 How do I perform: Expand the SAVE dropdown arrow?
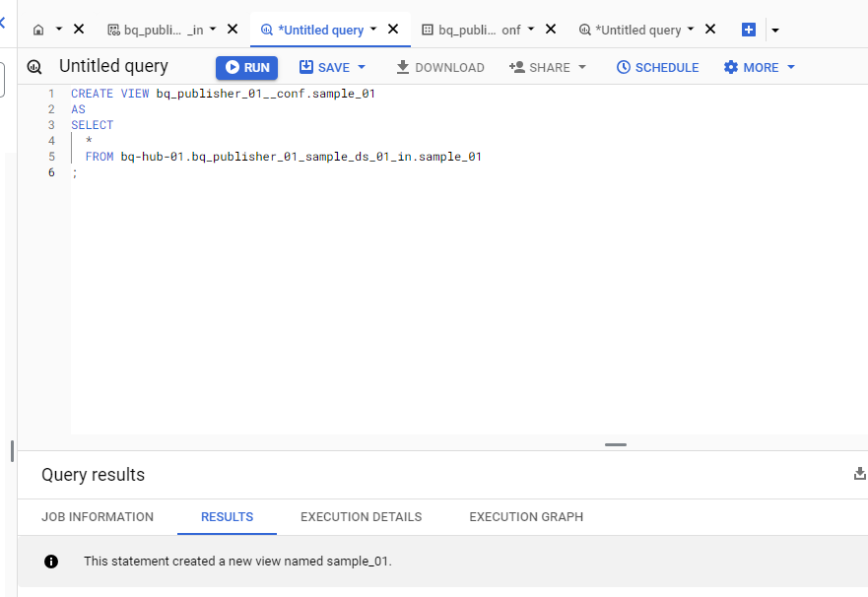click(x=362, y=68)
